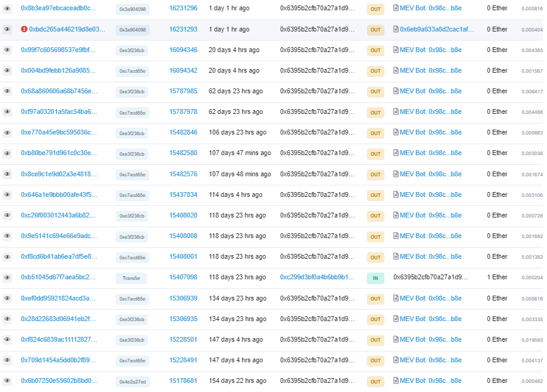Click method badge 0x4e2a27ed
Image resolution: width=547 pixels, height=392 pixels.
pyautogui.click(x=133, y=382)
